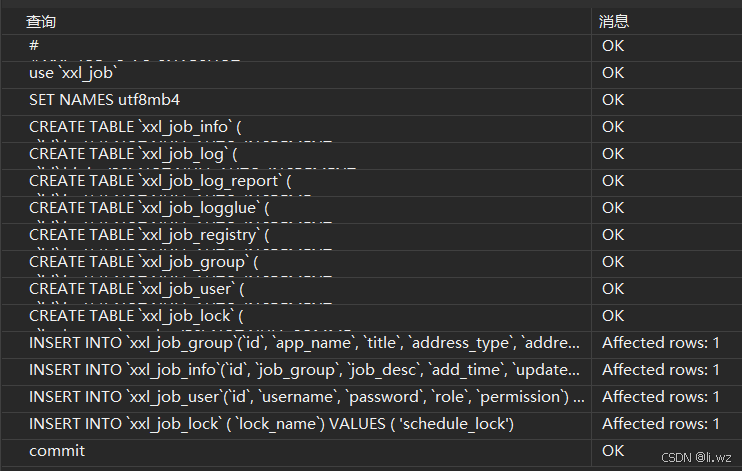Click the 查询 column header

point(41,21)
